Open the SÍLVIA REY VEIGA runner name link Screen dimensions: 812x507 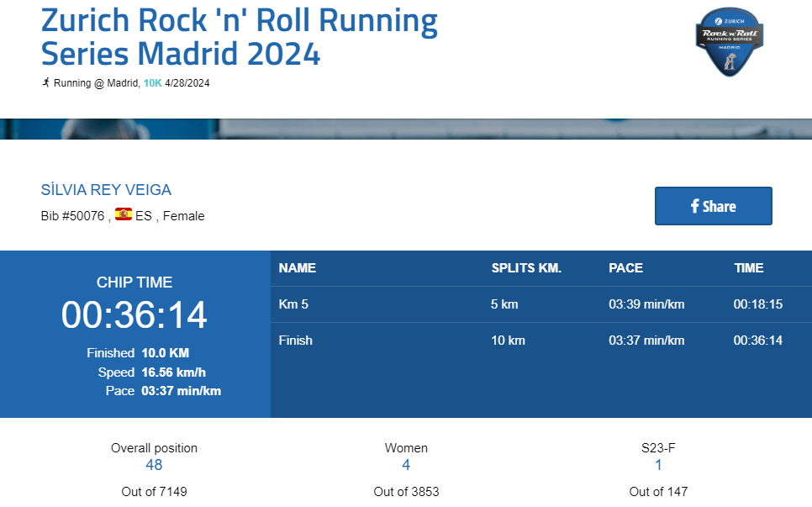(106, 189)
